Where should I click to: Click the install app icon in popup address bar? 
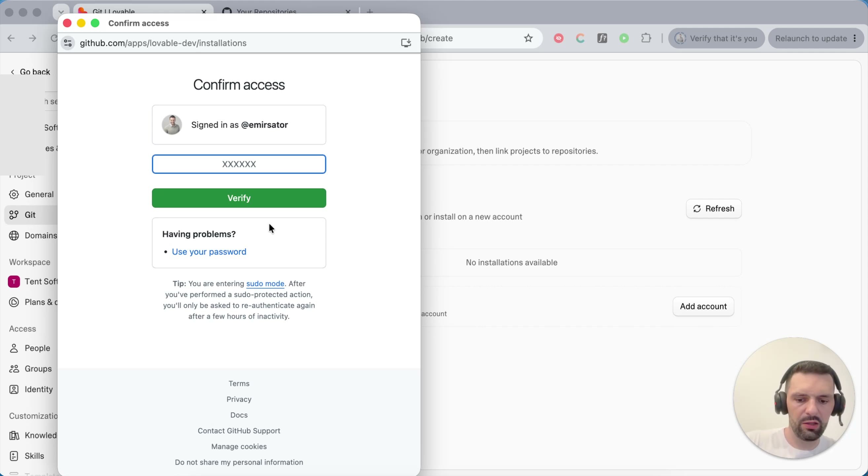pos(406,43)
